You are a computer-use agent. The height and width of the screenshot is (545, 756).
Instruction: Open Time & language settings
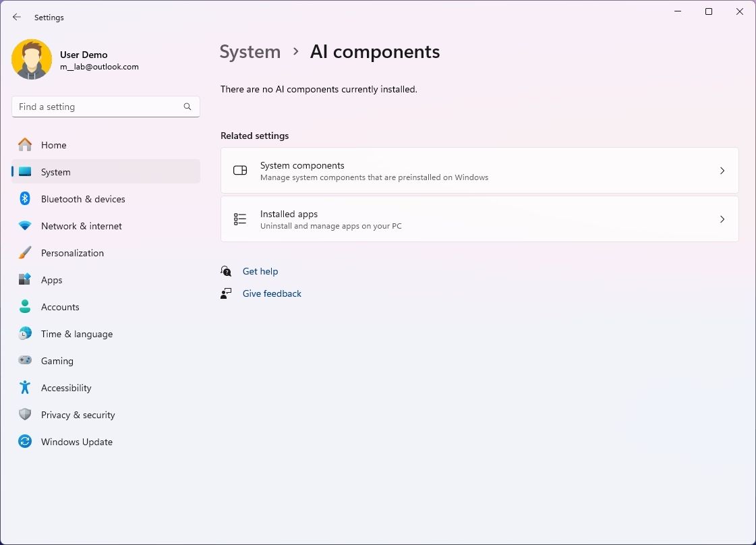[76, 333]
